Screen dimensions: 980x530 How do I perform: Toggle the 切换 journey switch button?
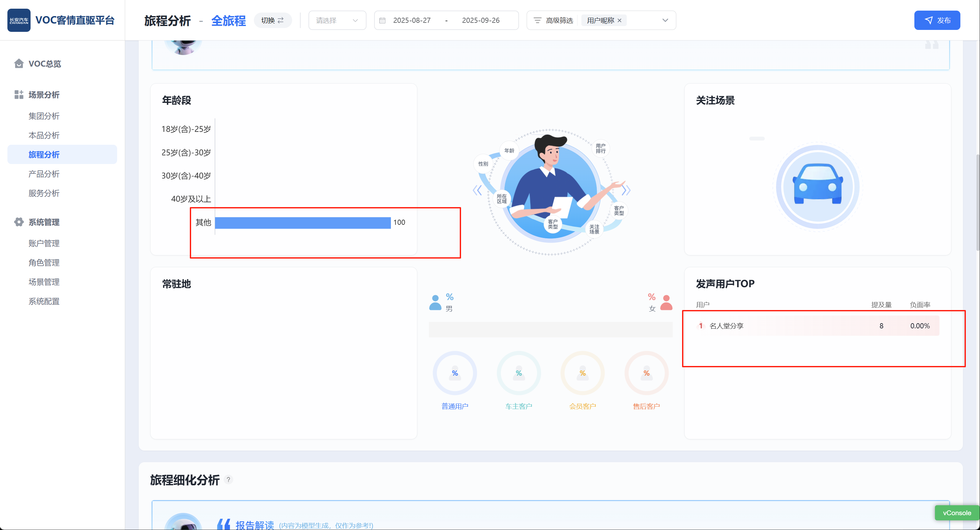(x=273, y=21)
